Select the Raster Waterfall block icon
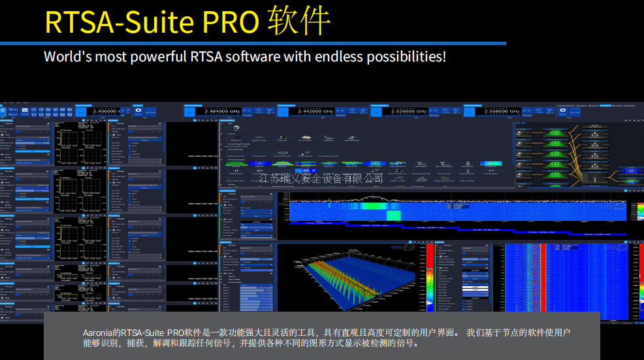Screen dimensions: 644x360 pos(375,164)
